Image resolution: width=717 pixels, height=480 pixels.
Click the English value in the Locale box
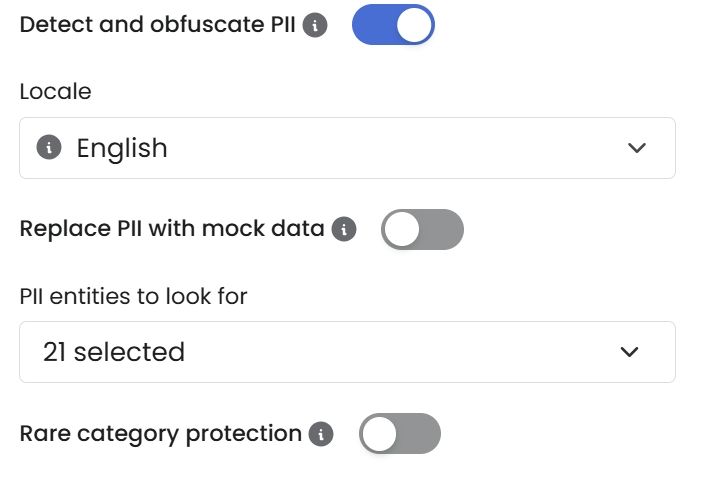[x=122, y=148]
